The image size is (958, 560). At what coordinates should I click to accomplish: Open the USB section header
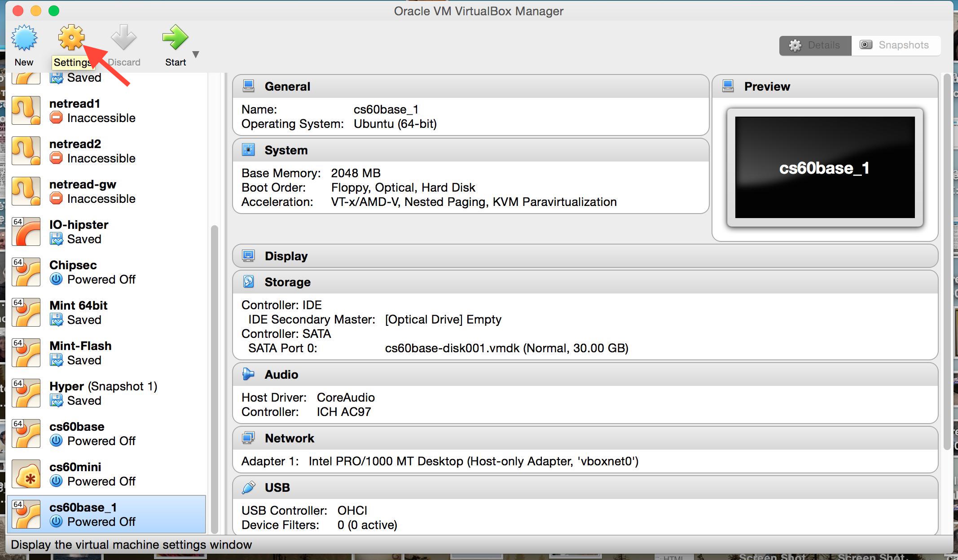585,488
